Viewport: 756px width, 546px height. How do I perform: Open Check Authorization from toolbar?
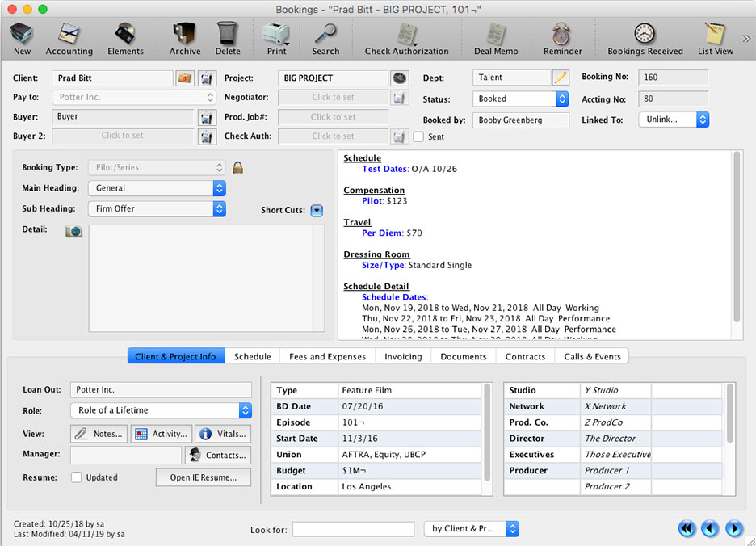point(406,39)
